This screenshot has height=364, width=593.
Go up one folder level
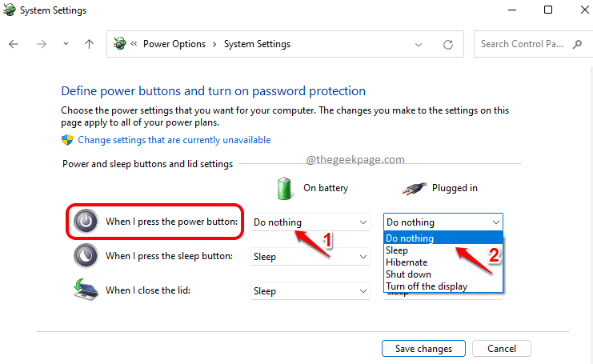click(x=89, y=44)
